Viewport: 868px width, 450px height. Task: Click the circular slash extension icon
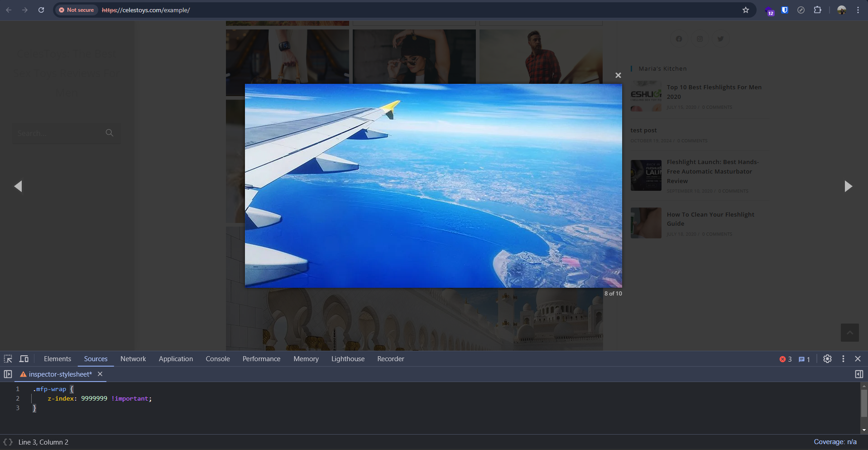click(801, 10)
